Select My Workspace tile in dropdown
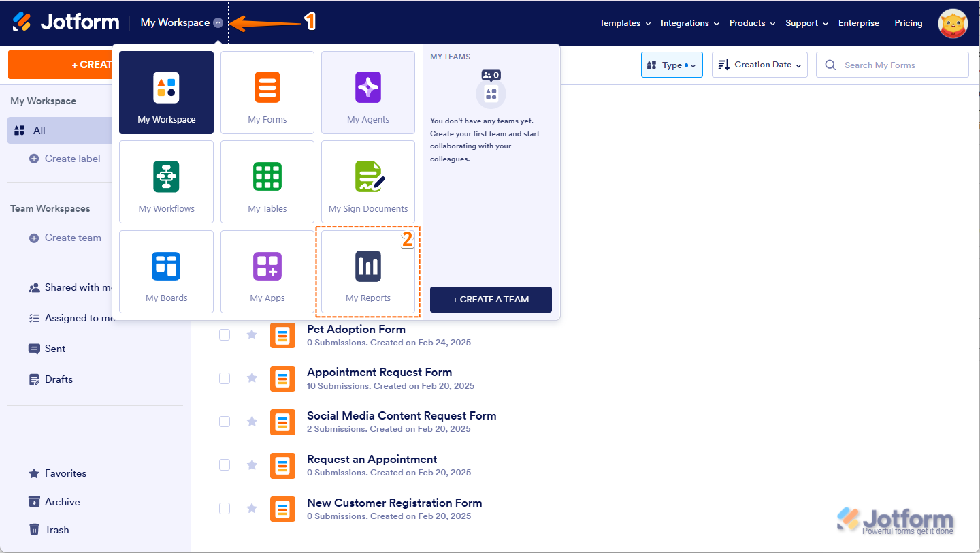This screenshot has width=980, height=553. tap(166, 93)
